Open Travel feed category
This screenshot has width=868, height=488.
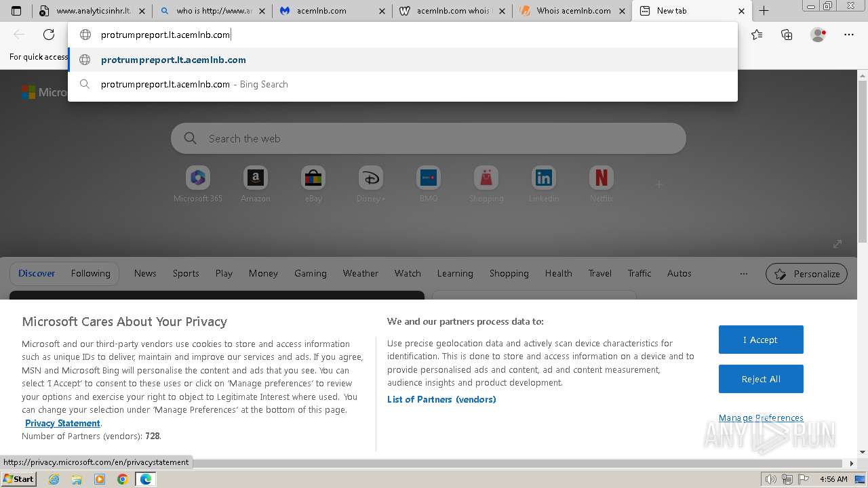click(x=600, y=273)
